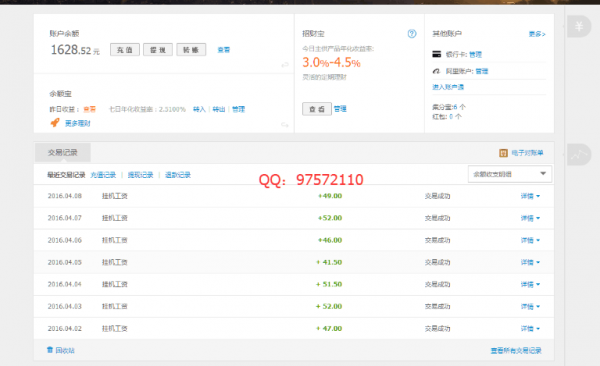
Task: Click the yen icon in right sidebar
Action: 579,26
